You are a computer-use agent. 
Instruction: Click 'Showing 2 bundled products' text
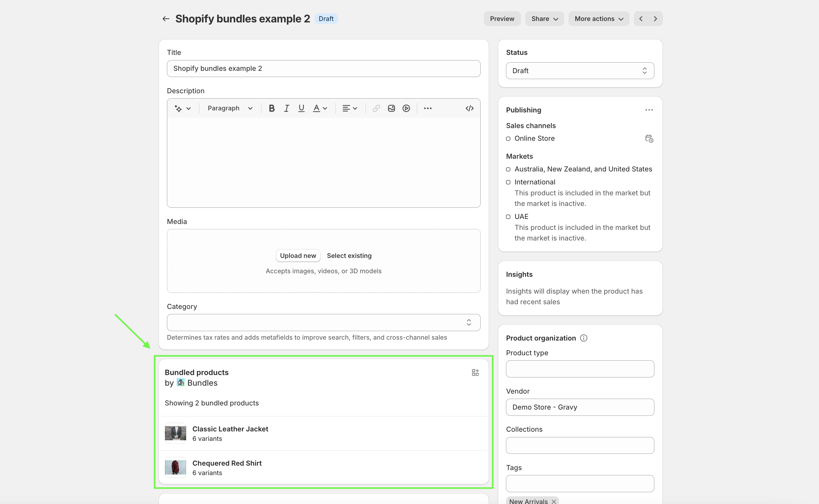[212, 403]
